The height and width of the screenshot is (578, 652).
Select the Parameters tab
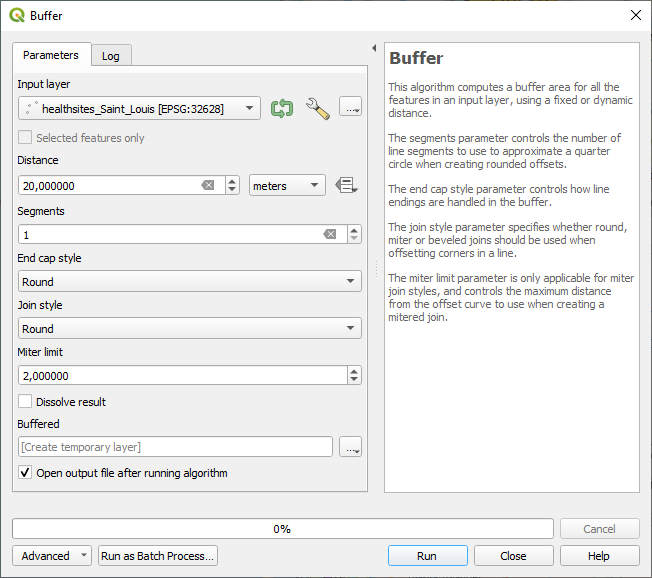click(51, 55)
